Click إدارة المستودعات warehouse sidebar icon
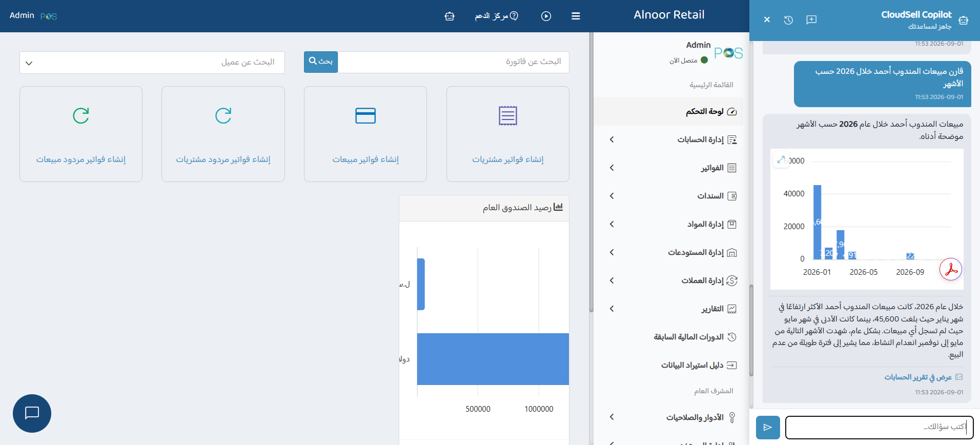Screen dimensions: 980x445 (732, 252)
